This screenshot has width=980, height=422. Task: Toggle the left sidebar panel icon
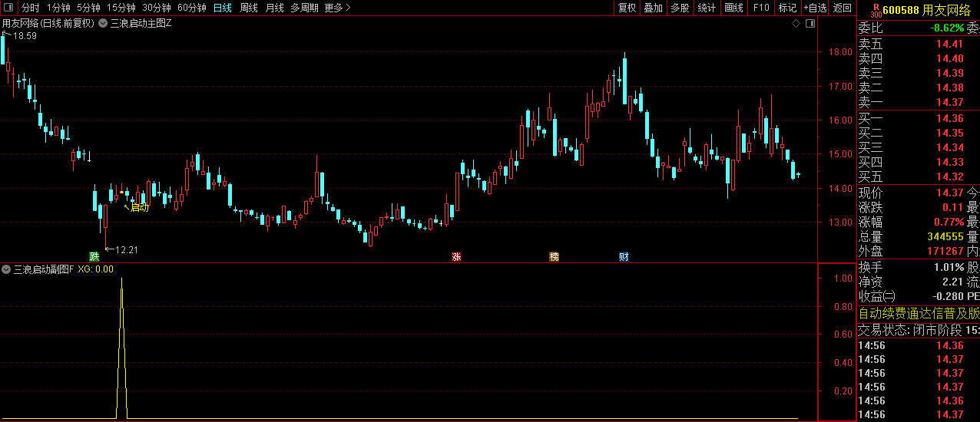(7, 8)
